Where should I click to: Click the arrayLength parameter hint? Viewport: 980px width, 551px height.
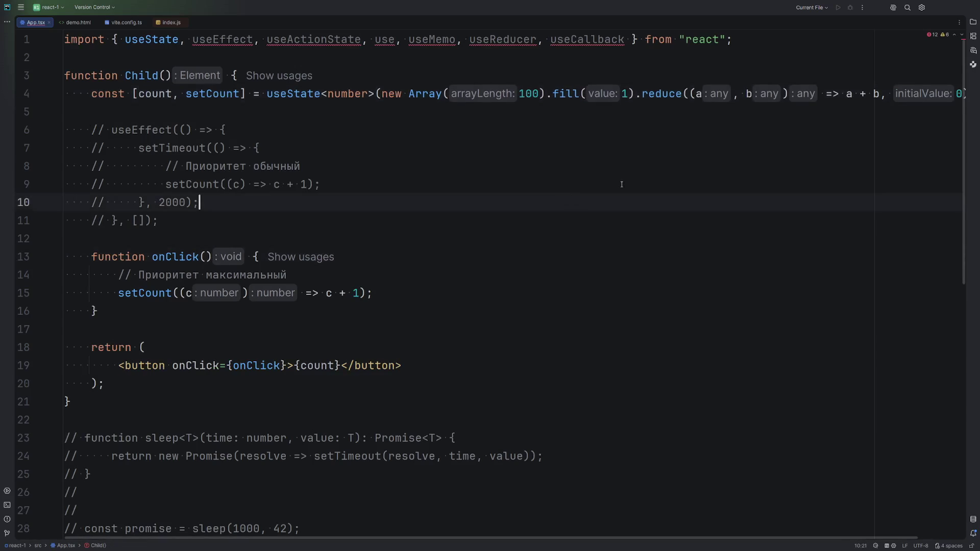[482, 94]
